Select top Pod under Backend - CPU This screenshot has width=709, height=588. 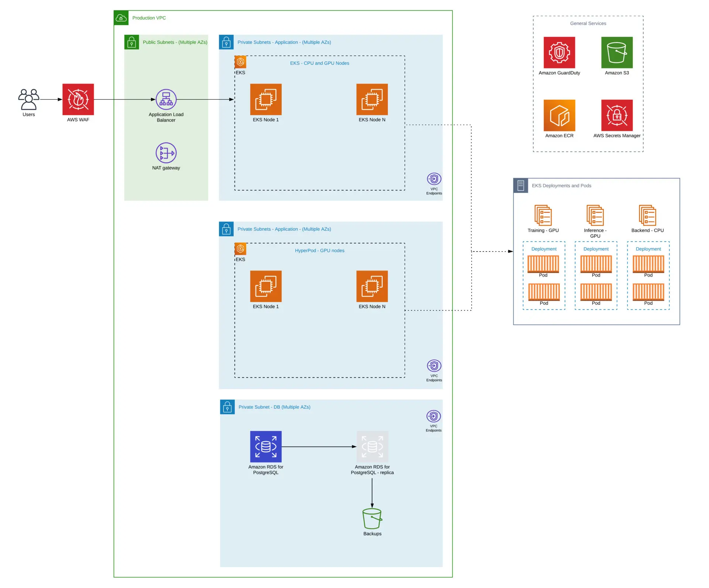[x=648, y=264]
